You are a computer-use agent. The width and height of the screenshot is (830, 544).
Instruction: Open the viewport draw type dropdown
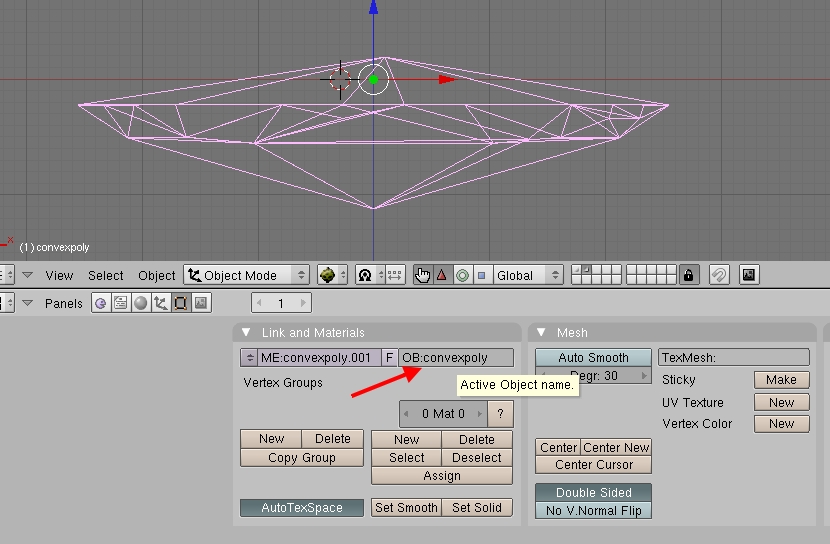coord(332,275)
